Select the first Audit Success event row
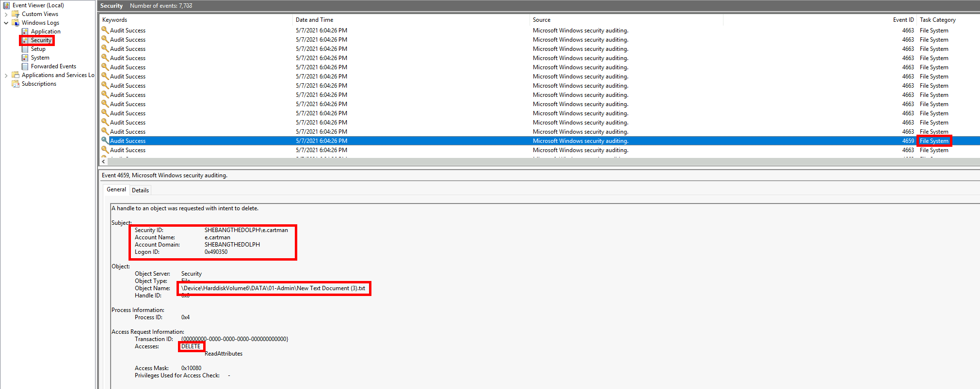980x389 pixels. tap(128, 31)
